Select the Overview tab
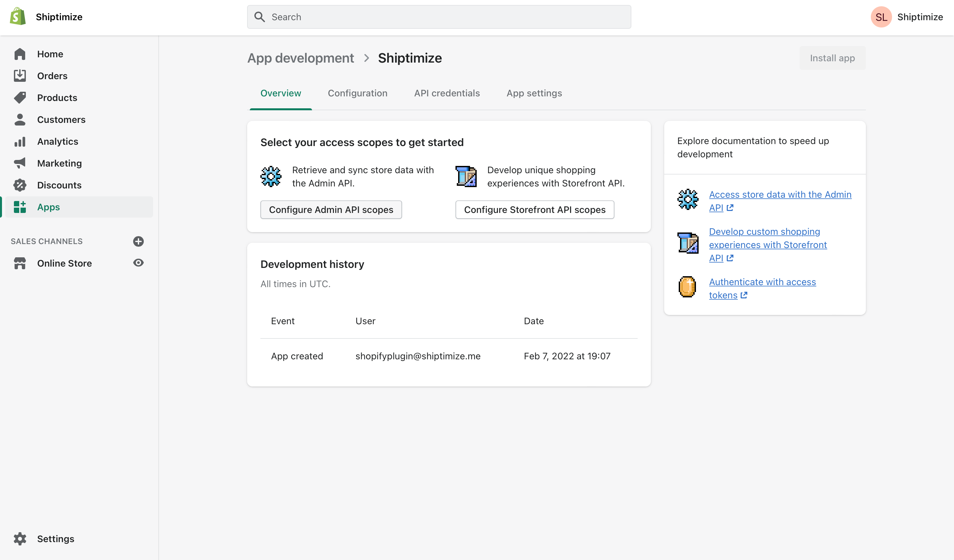Viewport: 954px width, 560px height. click(x=281, y=93)
